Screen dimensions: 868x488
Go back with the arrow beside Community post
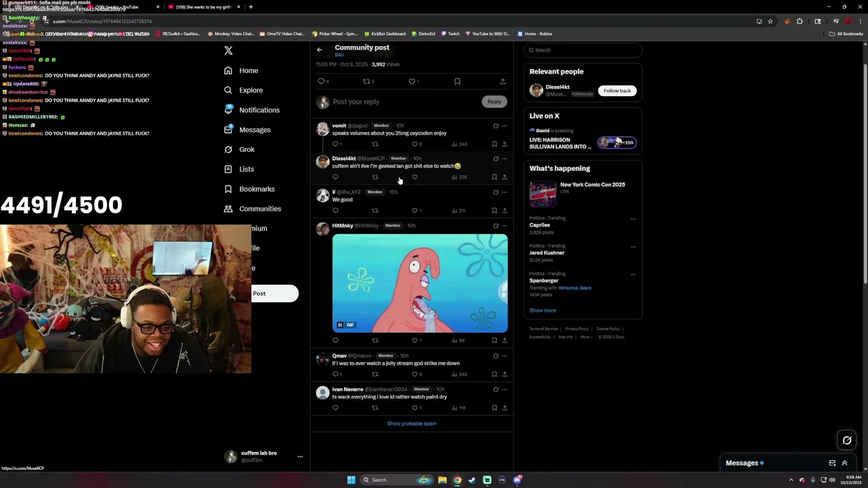pyautogui.click(x=319, y=49)
